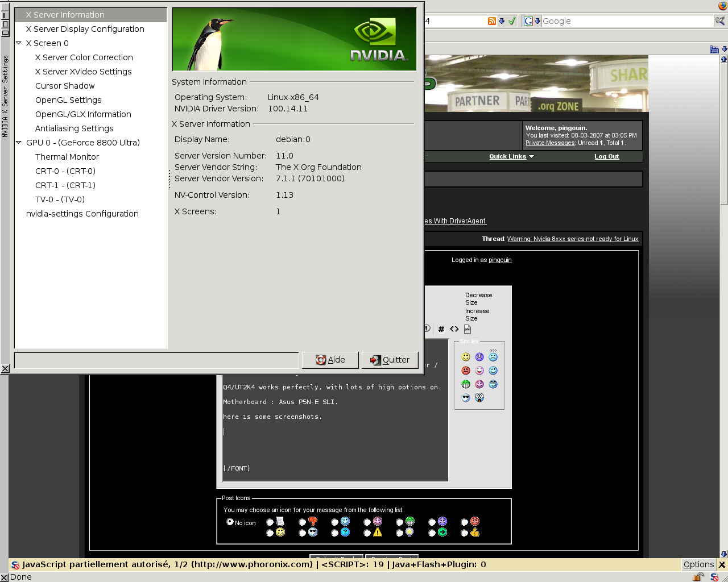Screen dimensions: 728x582
Task: Select Thermal Monitor in the sidebar
Action: click(67, 157)
